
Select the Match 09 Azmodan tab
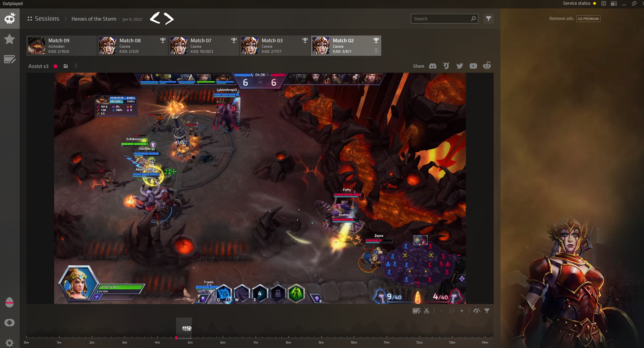62,46
